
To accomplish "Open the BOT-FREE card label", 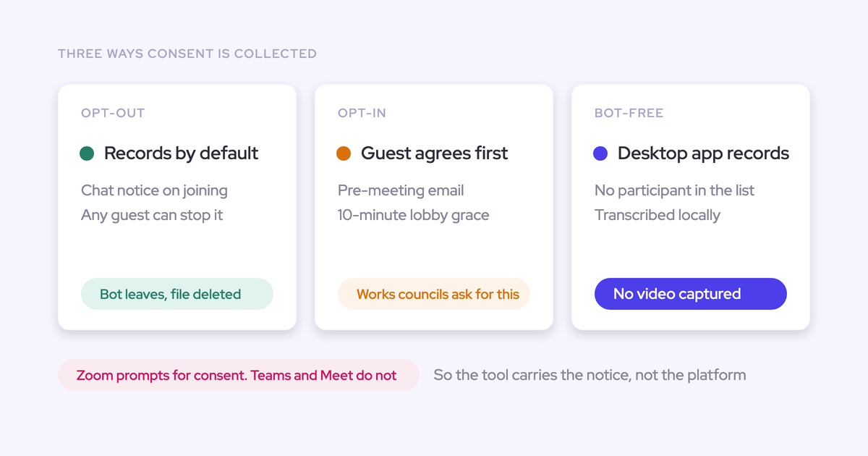I will point(629,113).
